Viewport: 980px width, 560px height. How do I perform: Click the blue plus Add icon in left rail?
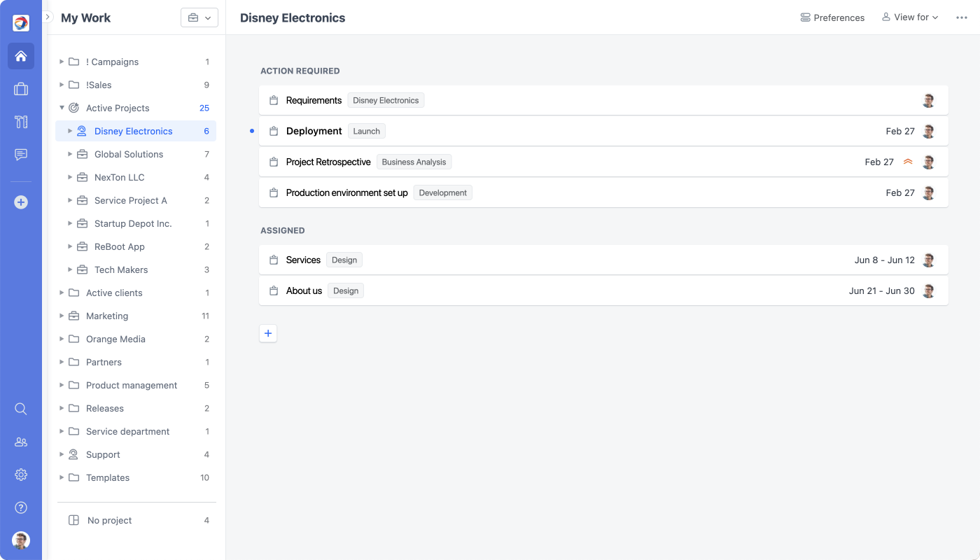(x=21, y=202)
